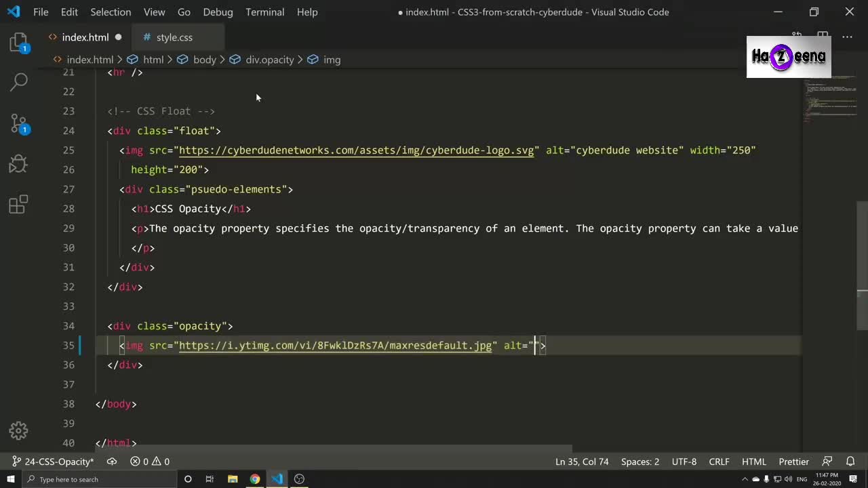Open the Terminal menu
This screenshot has width=868, height=488.
click(264, 12)
